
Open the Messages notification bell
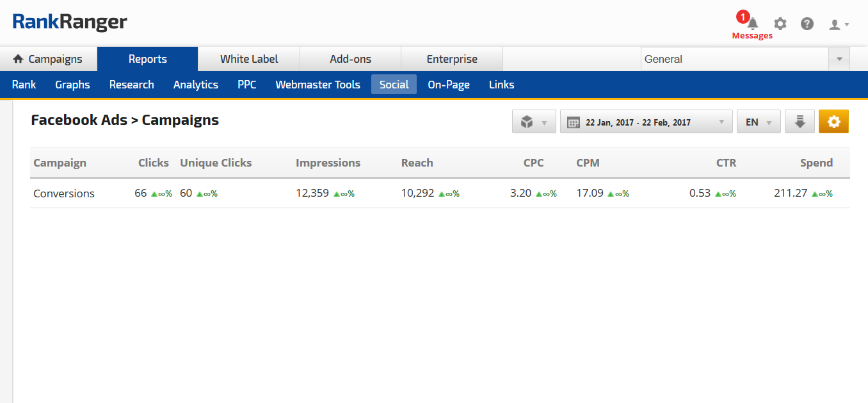(x=753, y=24)
